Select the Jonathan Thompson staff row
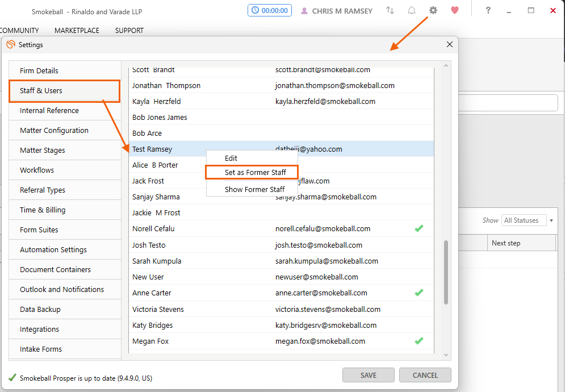The width and height of the screenshot is (565, 392). tap(282, 85)
